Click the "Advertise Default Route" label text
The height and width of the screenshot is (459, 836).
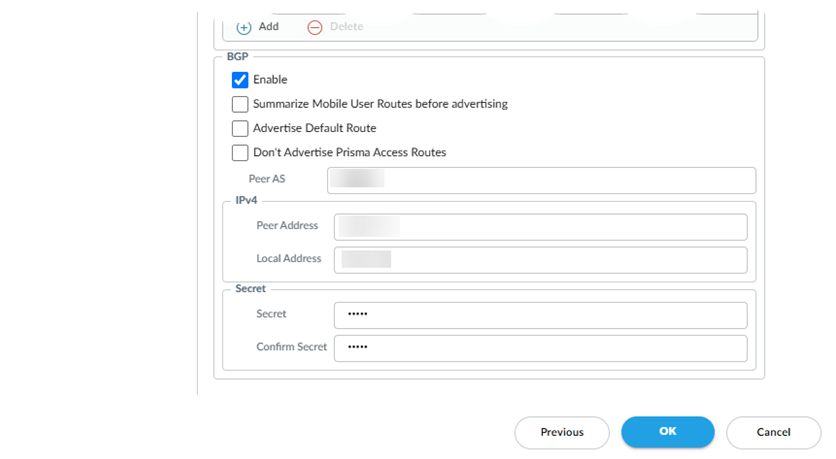coord(315,128)
